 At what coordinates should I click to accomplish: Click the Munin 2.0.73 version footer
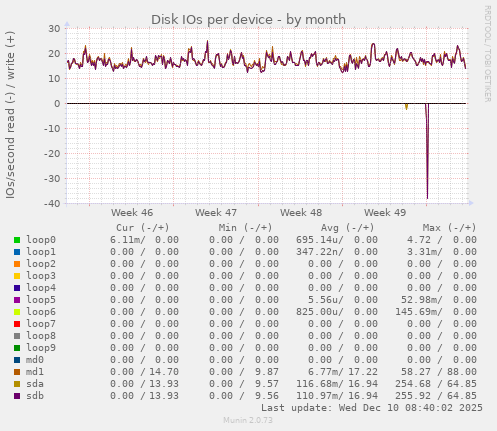coord(248,420)
